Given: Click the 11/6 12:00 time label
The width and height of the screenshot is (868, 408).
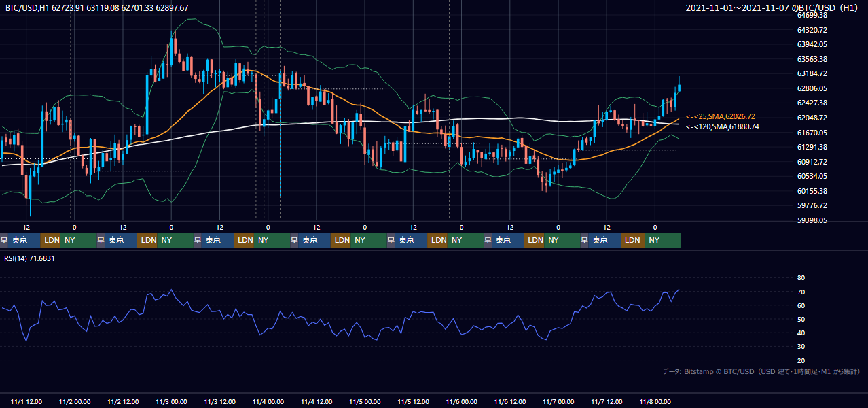Looking at the screenshot, I should [x=511, y=402].
